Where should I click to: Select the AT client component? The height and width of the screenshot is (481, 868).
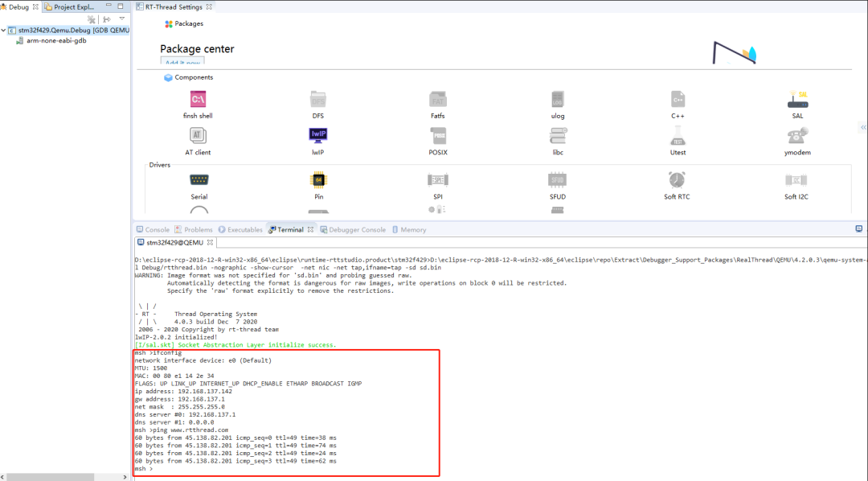(198, 136)
